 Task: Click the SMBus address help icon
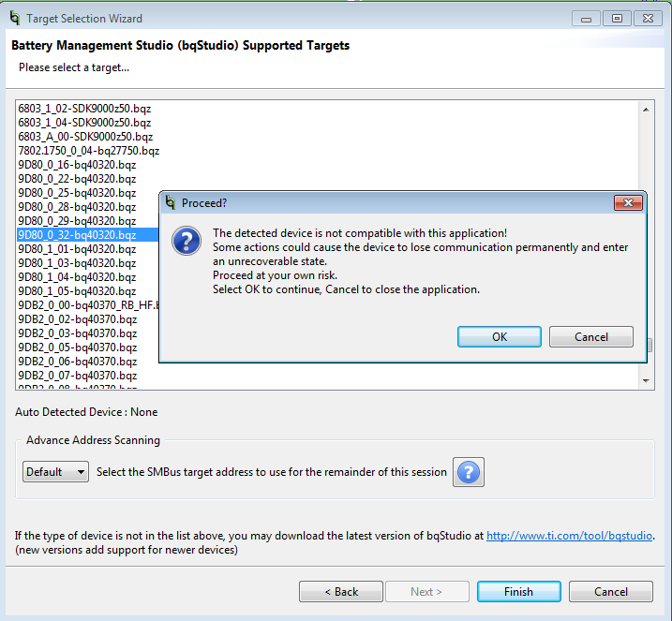pos(469,472)
